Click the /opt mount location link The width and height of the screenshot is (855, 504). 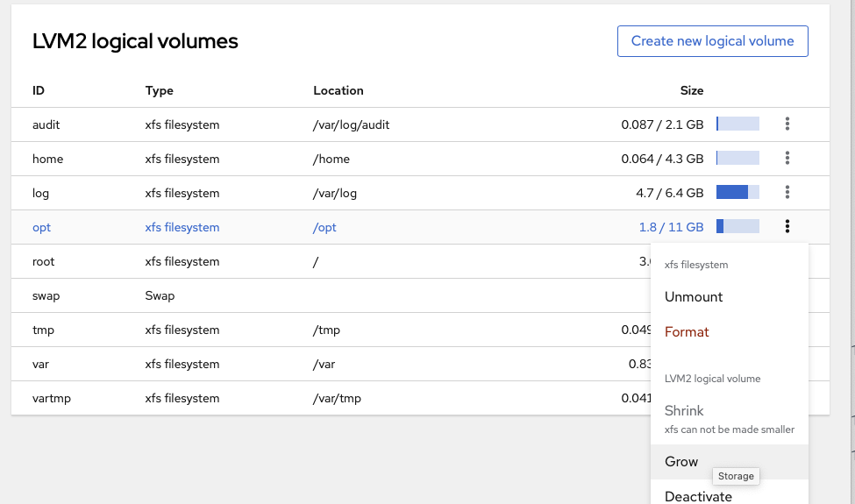pyautogui.click(x=324, y=228)
